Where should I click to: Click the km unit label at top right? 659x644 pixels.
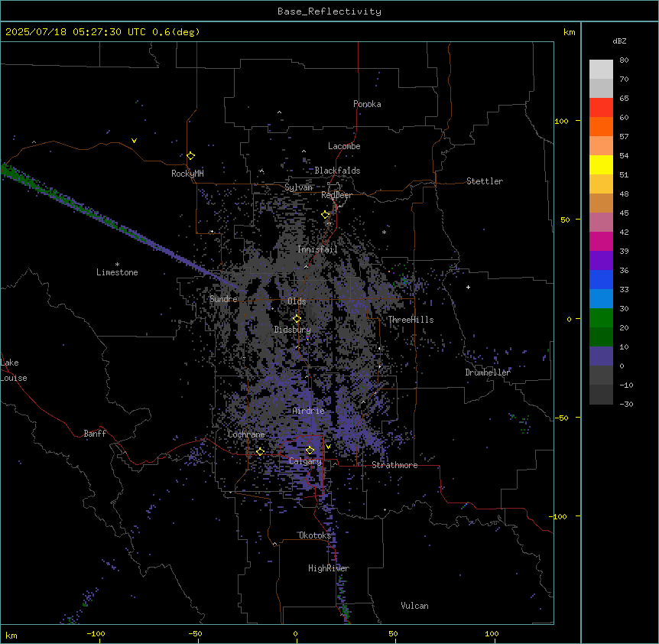pos(570,32)
